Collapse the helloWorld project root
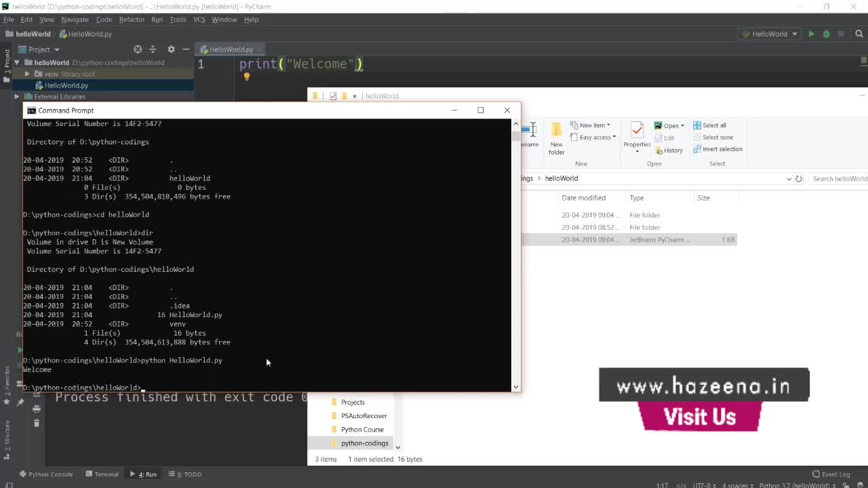The image size is (868, 488). tap(17, 62)
